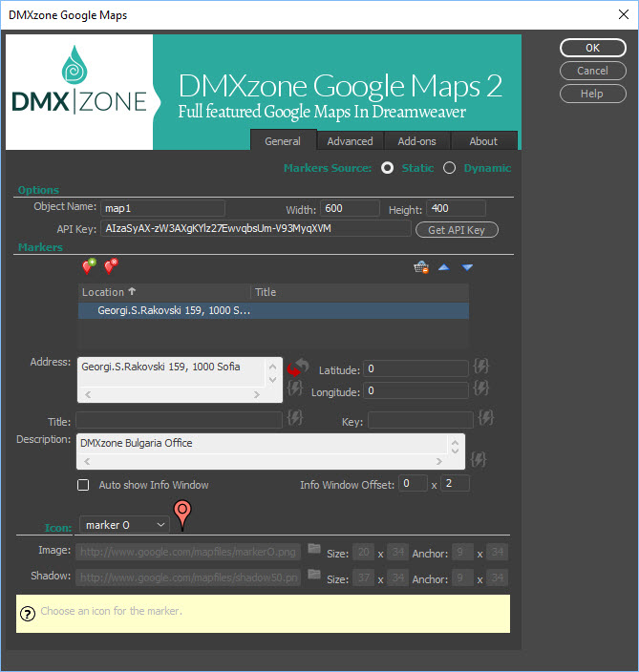Image resolution: width=639 pixels, height=672 pixels.
Task: Click the Object Name input field
Action: point(162,208)
